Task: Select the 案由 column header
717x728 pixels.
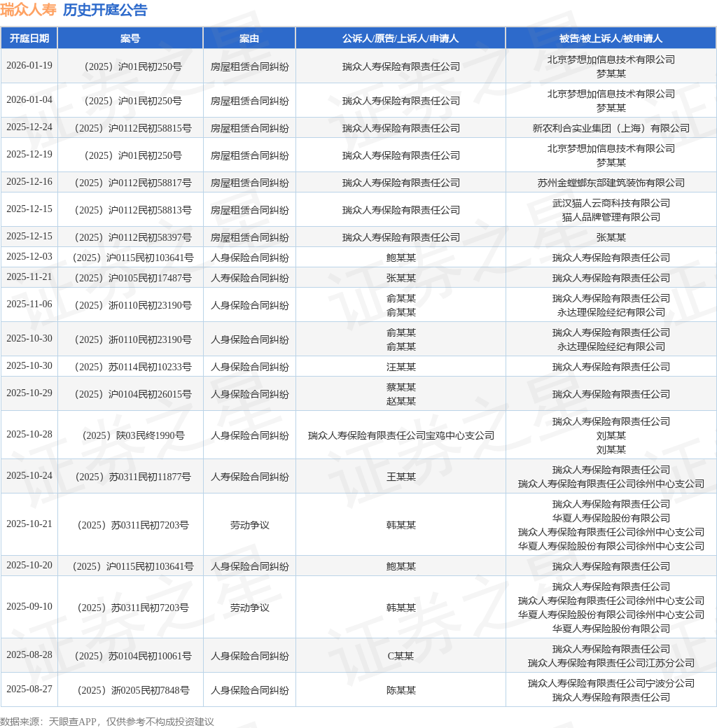Action: click(x=249, y=38)
